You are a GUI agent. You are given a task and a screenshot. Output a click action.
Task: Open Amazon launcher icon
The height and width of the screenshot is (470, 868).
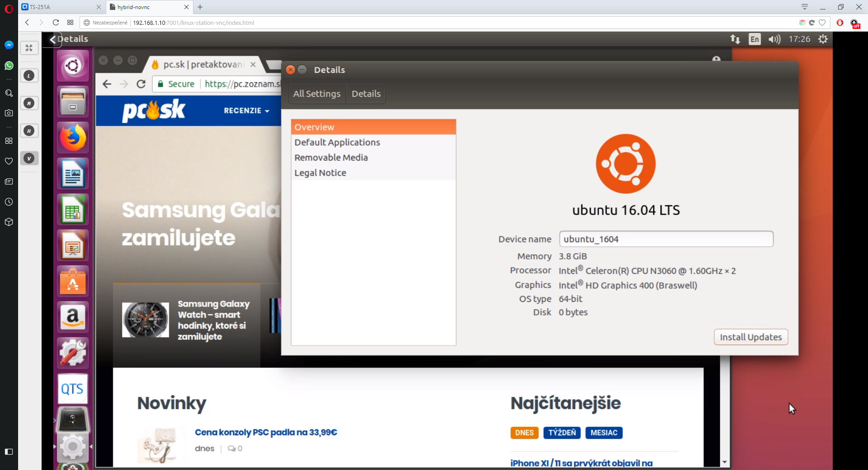(x=73, y=317)
